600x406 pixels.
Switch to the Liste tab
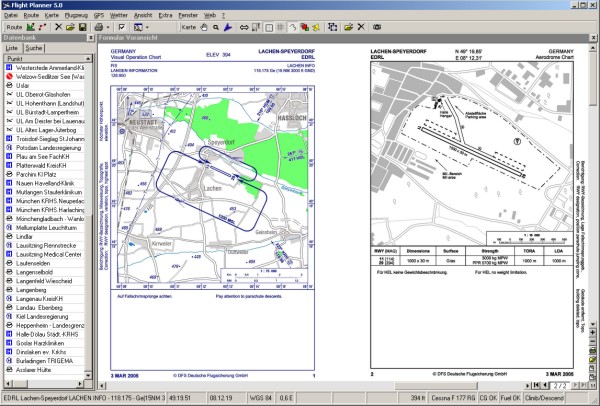point(11,48)
